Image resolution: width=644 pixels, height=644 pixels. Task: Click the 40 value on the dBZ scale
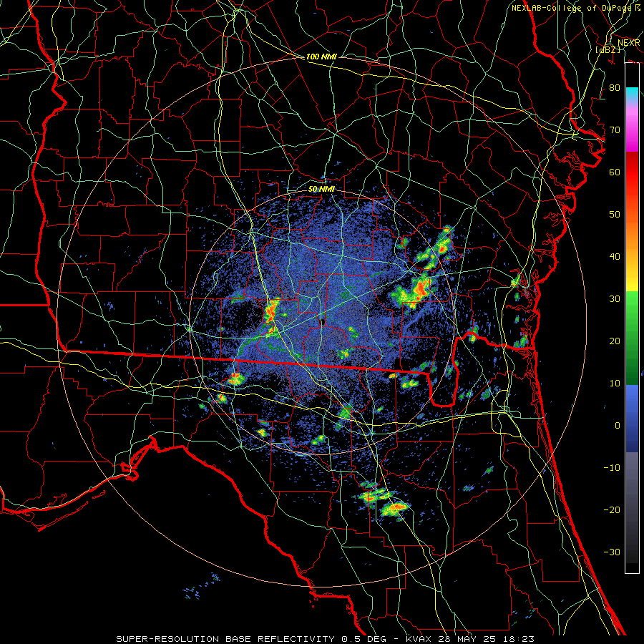[615, 257]
